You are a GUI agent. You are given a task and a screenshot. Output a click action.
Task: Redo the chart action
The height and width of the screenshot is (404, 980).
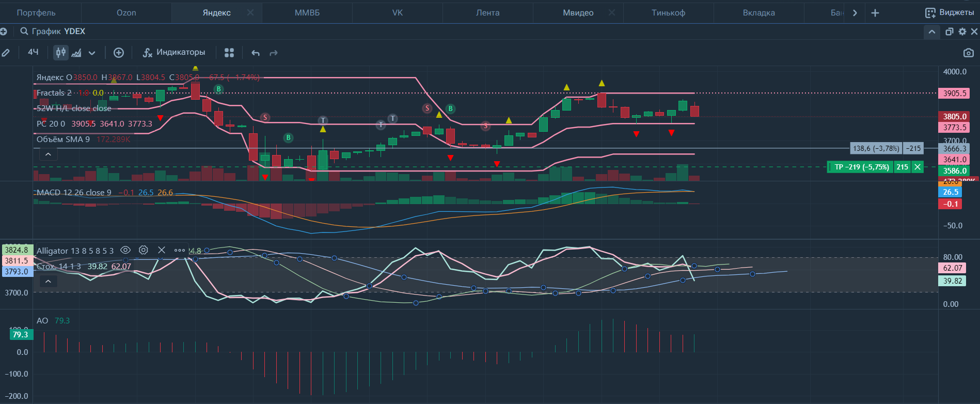pos(274,53)
